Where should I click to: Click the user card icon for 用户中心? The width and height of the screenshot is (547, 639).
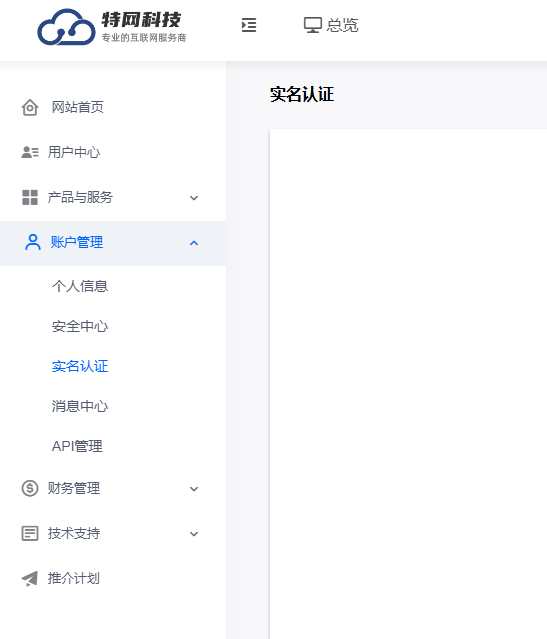click(x=30, y=152)
